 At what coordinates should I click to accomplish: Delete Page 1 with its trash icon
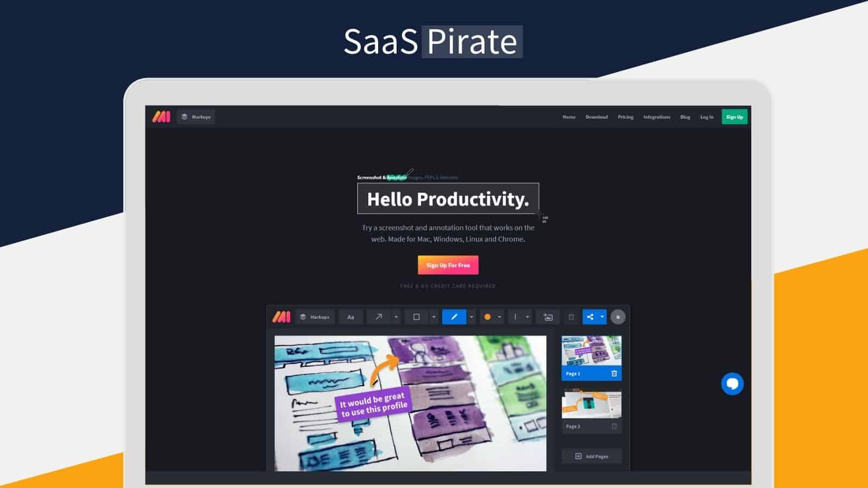point(614,374)
